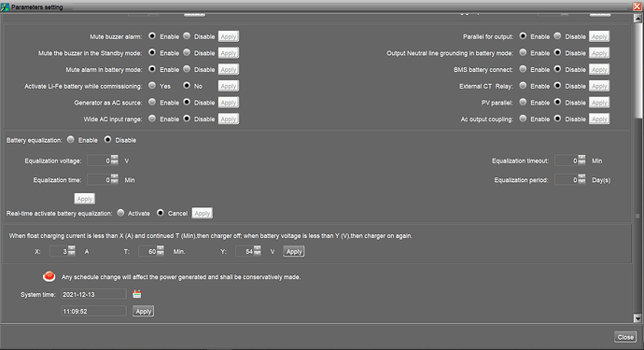Viewport: 644px width, 350px height.
Task: Enable PV parallel option
Action: (x=523, y=102)
